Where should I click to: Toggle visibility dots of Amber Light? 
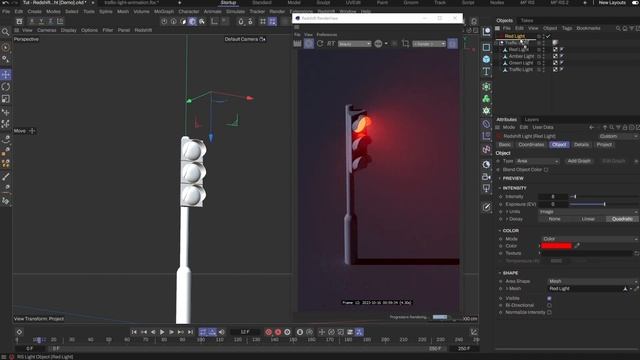click(x=543, y=56)
